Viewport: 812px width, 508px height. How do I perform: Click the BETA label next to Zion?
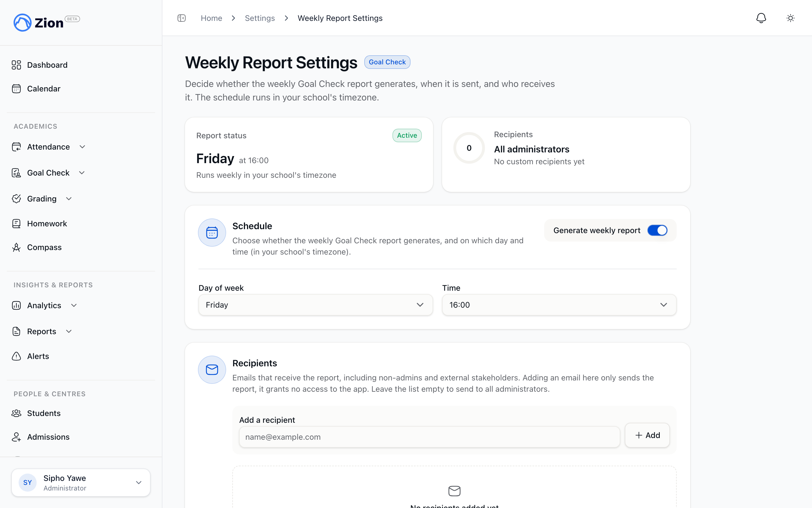pos(72,19)
